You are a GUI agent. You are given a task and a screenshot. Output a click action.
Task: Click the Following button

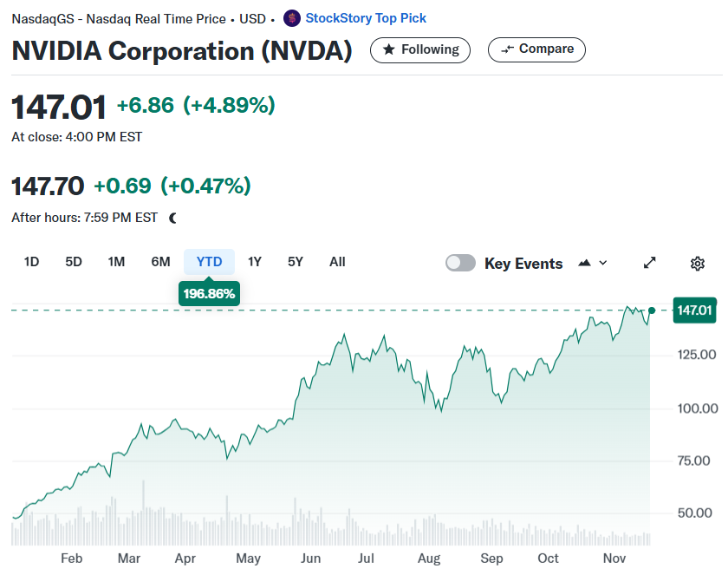click(x=420, y=49)
